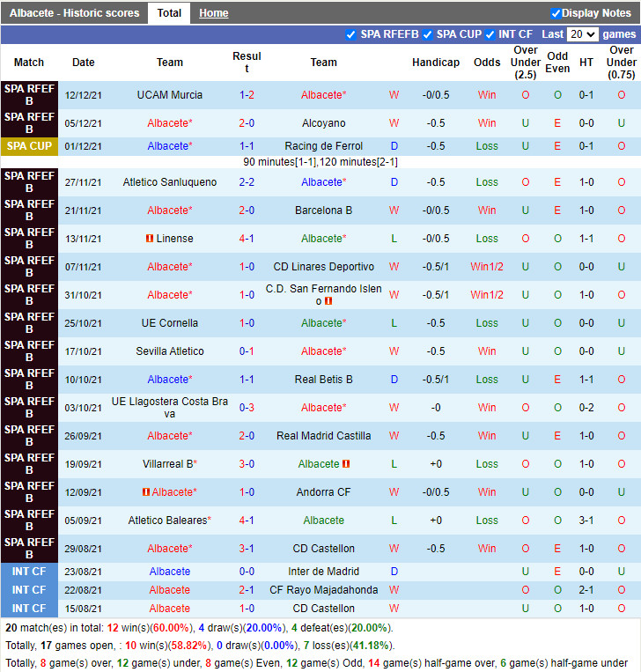The height and width of the screenshot is (672, 641).
Task: Click the Handicap column header
Action: (436, 63)
